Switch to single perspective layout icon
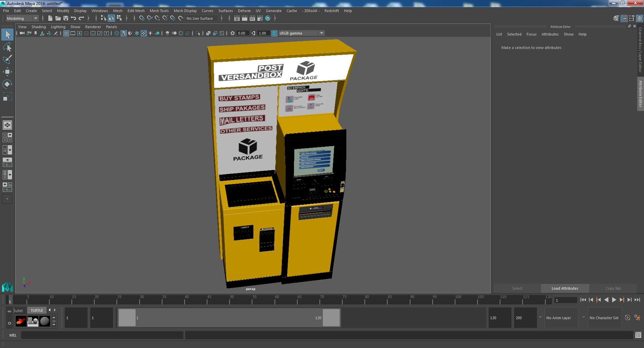 (x=7, y=125)
